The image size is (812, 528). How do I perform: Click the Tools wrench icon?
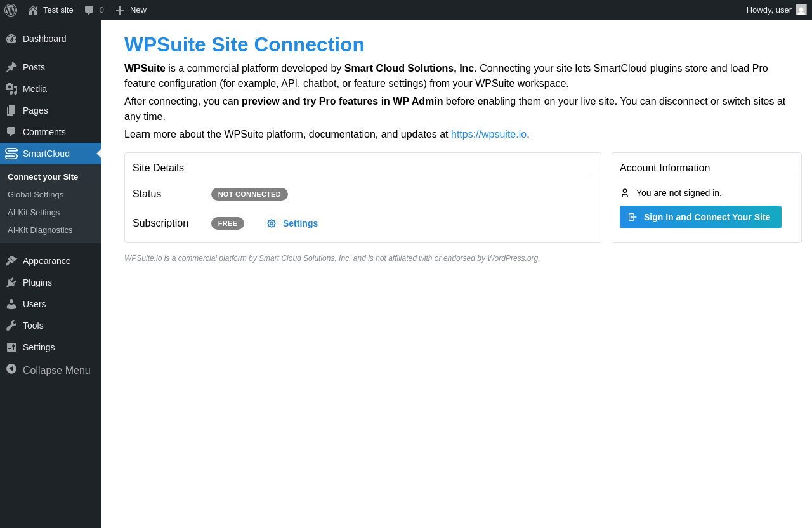click(11, 326)
